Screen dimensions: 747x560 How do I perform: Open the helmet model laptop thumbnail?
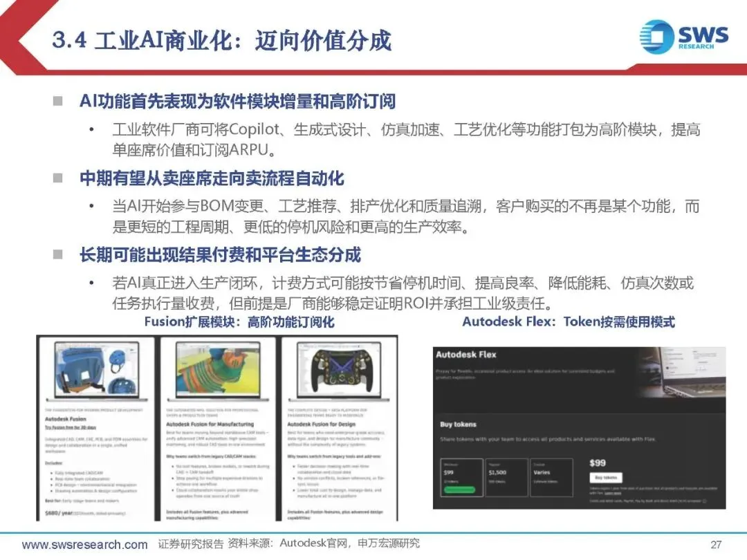click(x=97, y=371)
